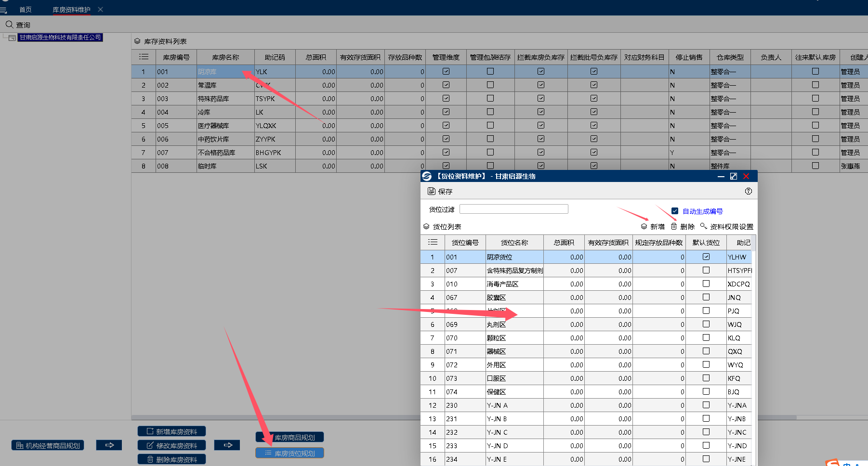Click 货位编号 column header in dialog
Viewport: 868px width, 466px height.
[465, 243]
